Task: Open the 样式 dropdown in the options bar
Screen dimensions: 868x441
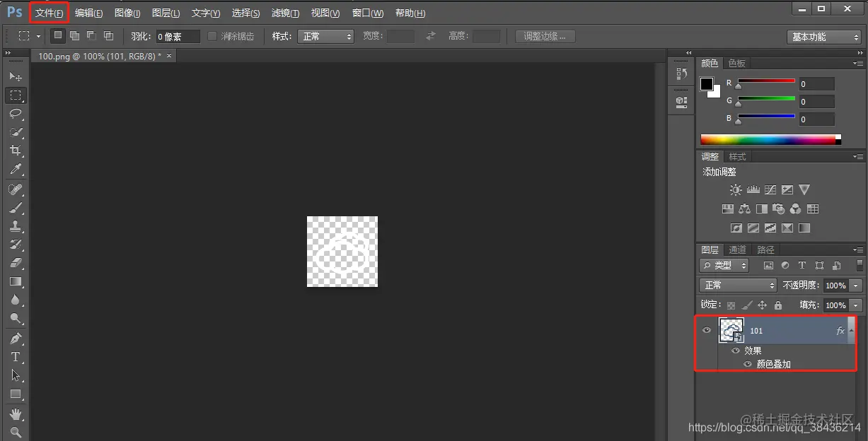Action: click(325, 36)
